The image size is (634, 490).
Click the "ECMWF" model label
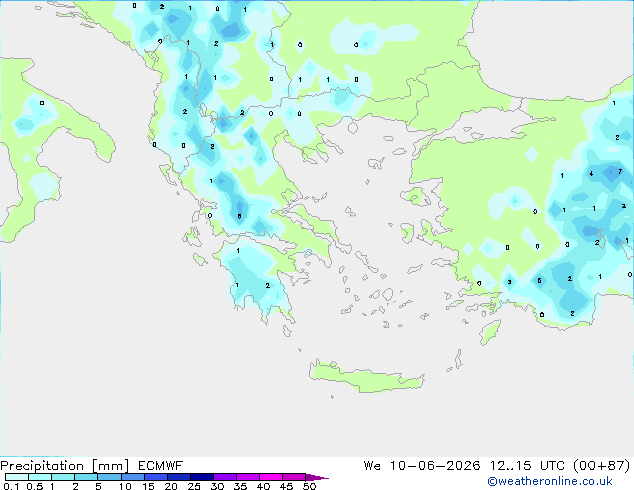click(161, 466)
